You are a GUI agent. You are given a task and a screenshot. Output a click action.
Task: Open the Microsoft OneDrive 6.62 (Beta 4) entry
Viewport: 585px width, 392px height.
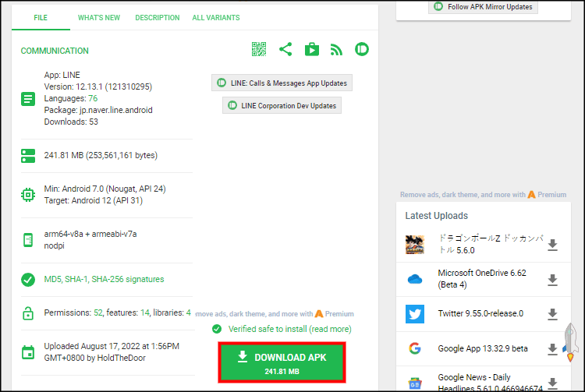482,279
